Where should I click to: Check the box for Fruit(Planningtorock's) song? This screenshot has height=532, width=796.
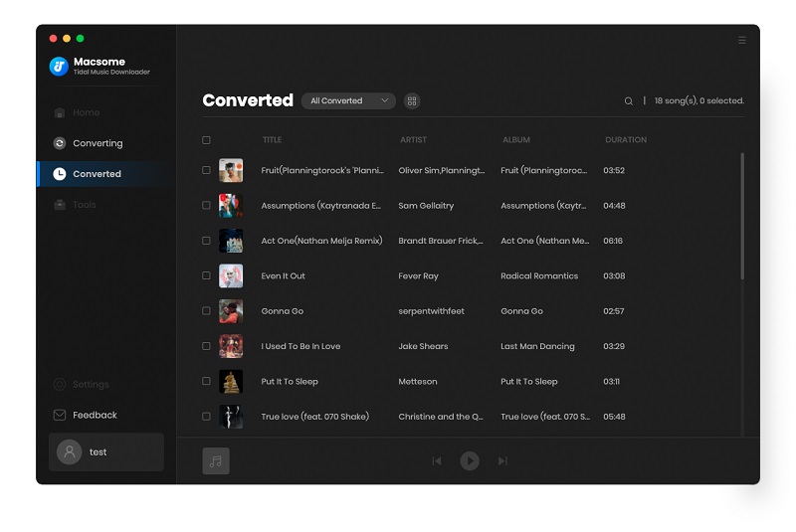[x=206, y=170]
